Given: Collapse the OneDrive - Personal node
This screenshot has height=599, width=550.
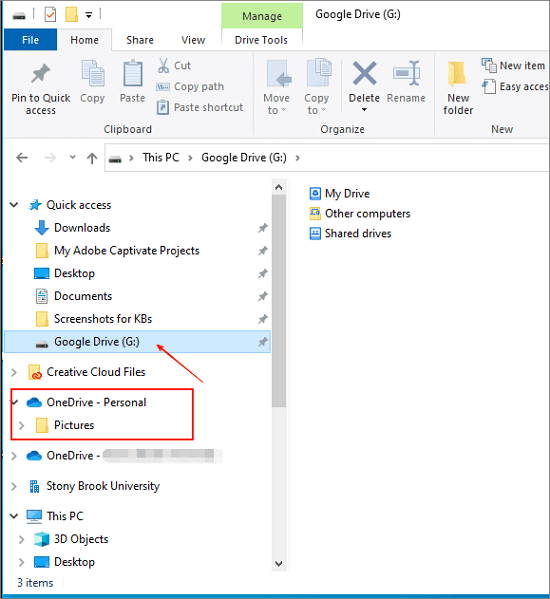Looking at the screenshot, I should pyautogui.click(x=15, y=402).
